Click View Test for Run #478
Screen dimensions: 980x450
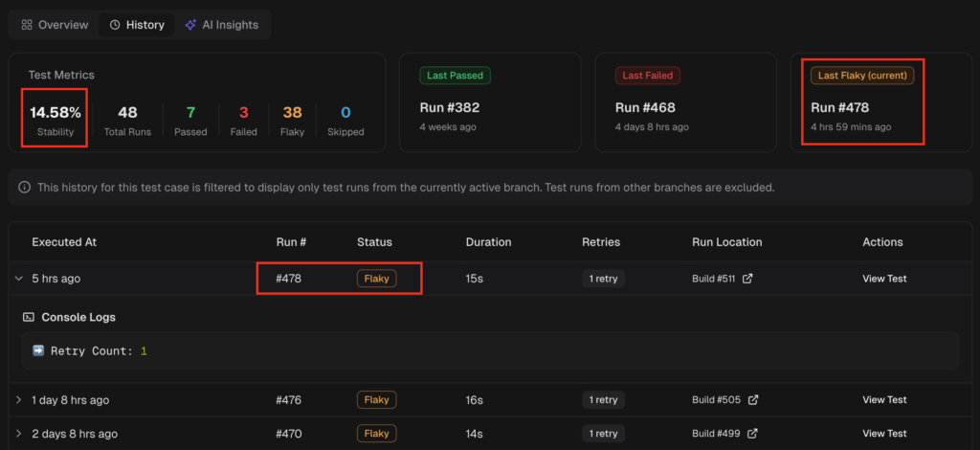tap(884, 279)
